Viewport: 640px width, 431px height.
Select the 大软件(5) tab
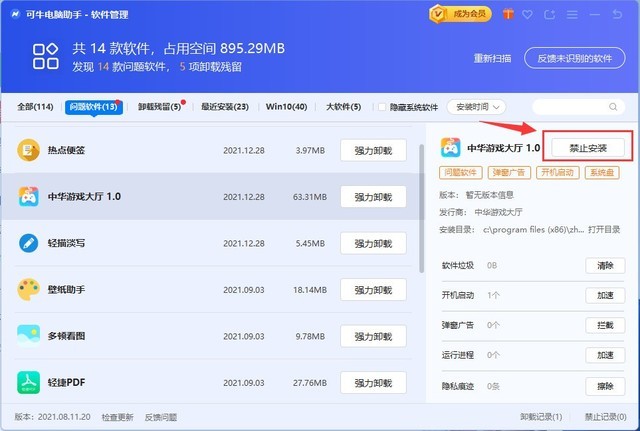pyautogui.click(x=344, y=107)
